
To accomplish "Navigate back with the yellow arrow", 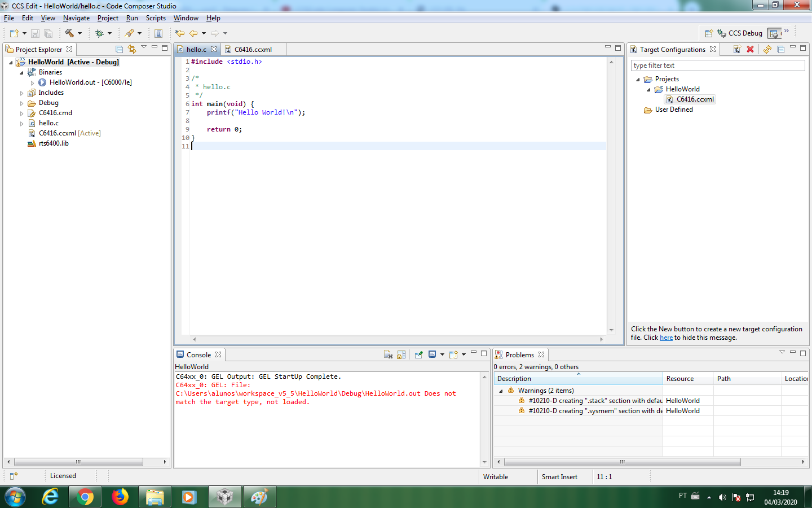I will (x=193, y=33).
